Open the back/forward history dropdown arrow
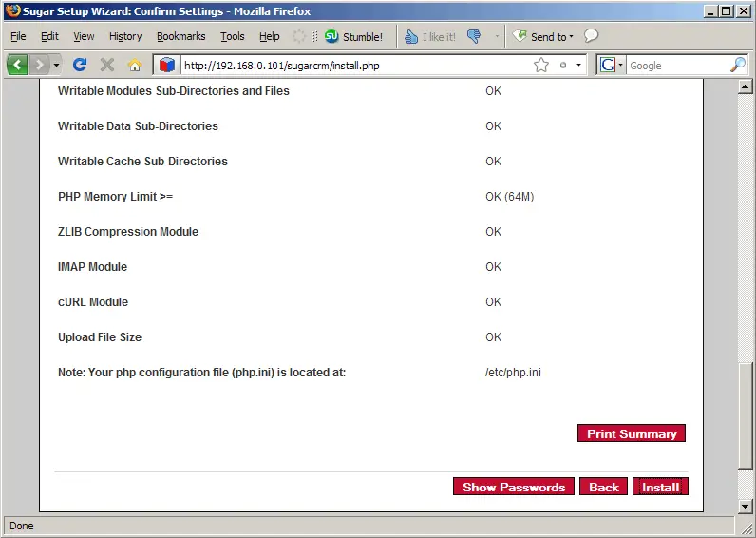 click(56, 65)
